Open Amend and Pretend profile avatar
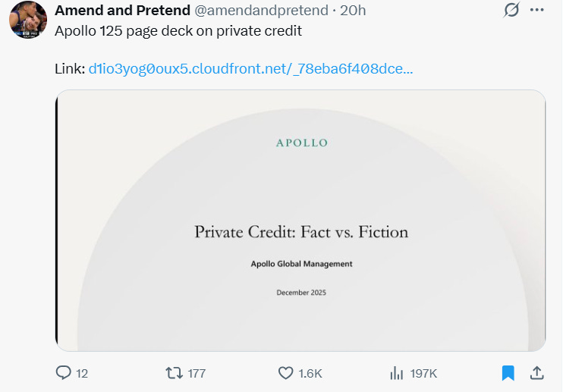Screen dimensions: 563x392 (28, 20)
